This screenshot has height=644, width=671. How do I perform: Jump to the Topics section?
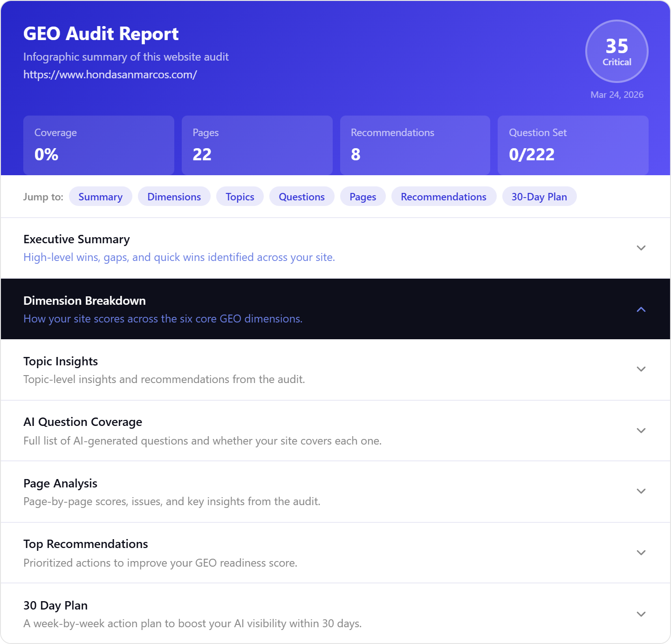(240, 197)
